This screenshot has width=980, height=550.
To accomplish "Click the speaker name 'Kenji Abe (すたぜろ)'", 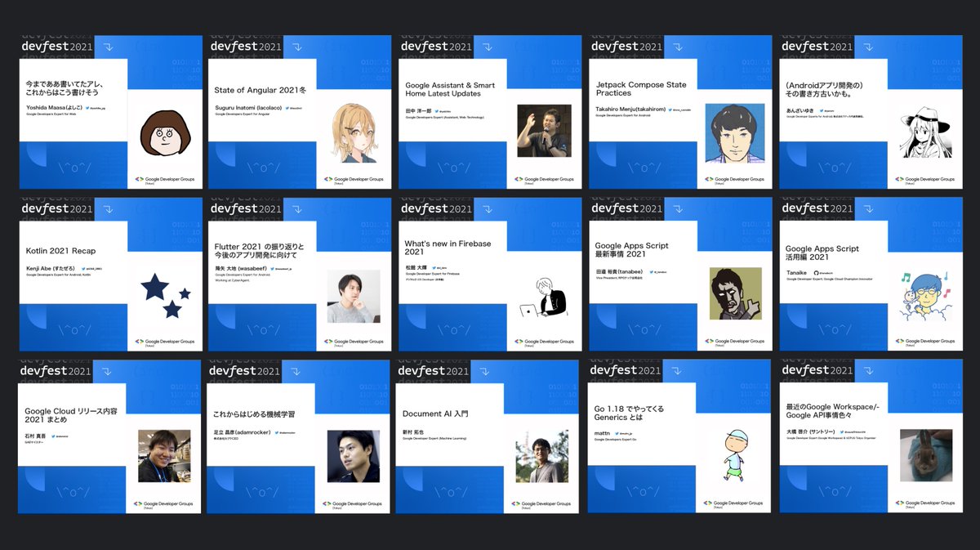I will [51, 267].
